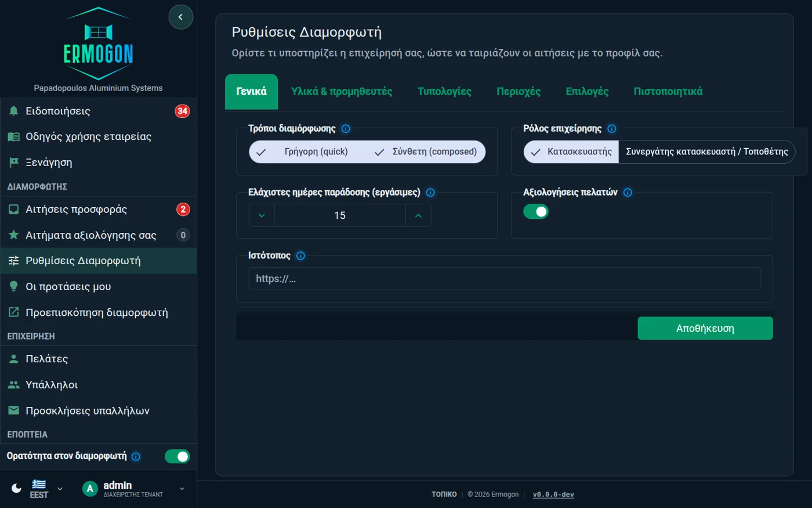Select Συνεργάτης κατασκευαστή / Τοποθέτης role
This screenshot has width=812, height=508.
click(x=706, y=152)
